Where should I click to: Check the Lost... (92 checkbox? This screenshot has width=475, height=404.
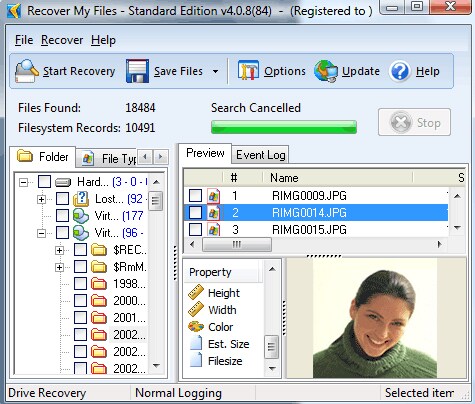tap(62, 199)
